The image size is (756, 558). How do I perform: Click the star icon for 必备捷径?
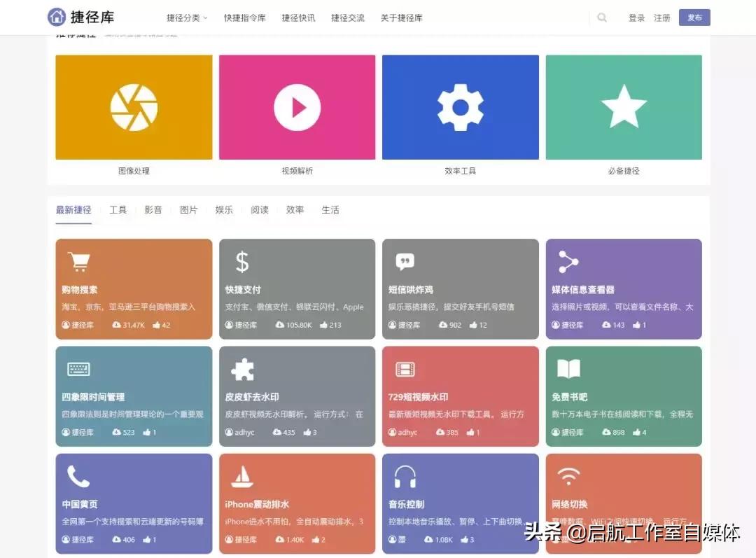point(623,106)
